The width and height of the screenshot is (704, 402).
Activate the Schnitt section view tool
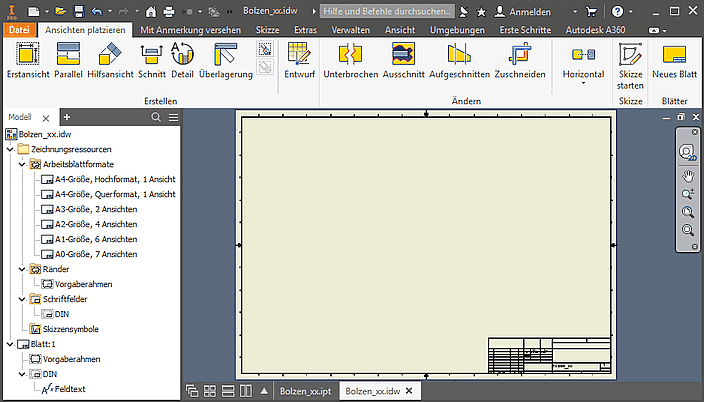click(x=152, y=61)
